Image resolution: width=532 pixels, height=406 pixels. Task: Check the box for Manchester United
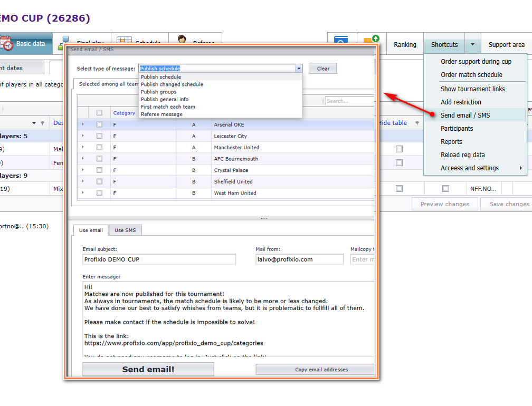click(x=99, y=148)
